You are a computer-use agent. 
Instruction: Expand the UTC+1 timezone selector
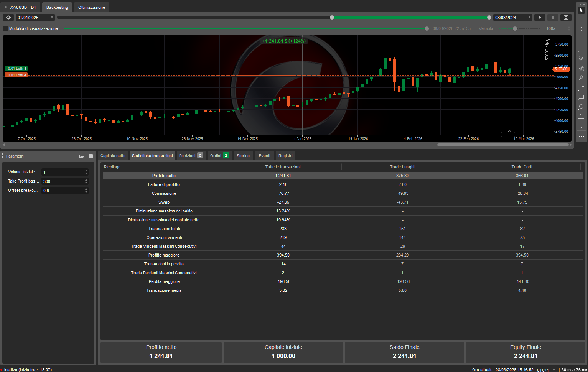554,370
